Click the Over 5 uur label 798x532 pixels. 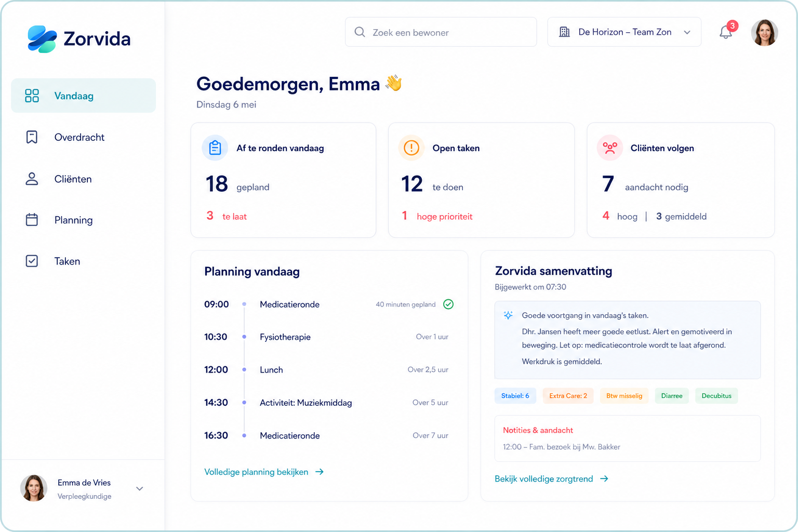pos(430,403)
